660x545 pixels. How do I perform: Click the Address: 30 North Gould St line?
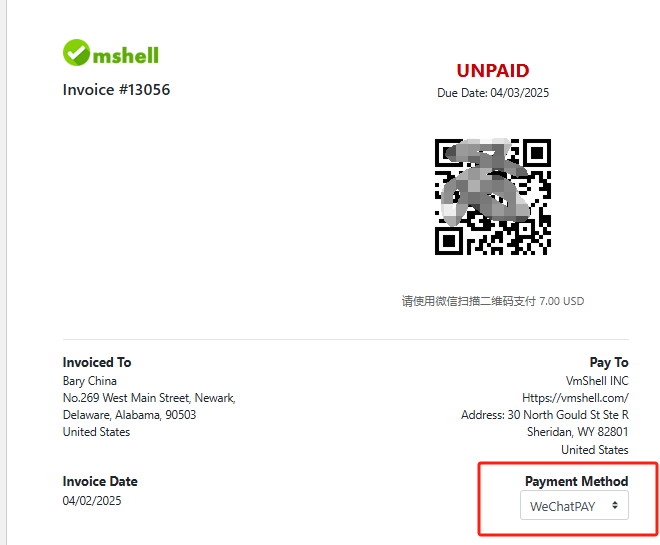[545, 415]
